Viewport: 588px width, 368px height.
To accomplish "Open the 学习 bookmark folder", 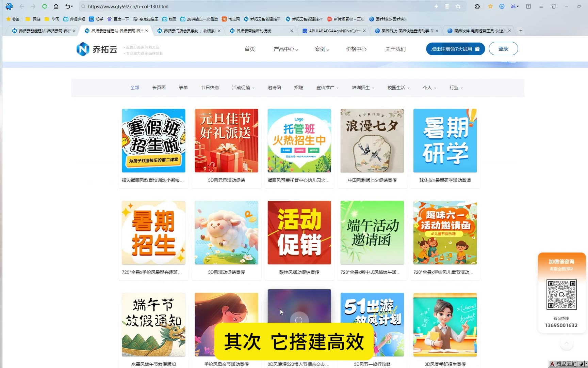I will pyautogui.click(x=52, y=19).
